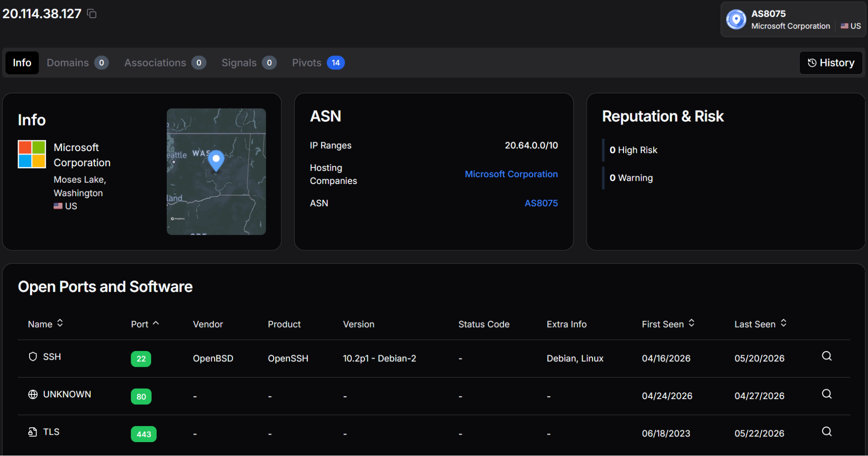Click the AS8075 Microsoft Corporation badge
The image size is (868, 456).
click(x=793, y=20)
